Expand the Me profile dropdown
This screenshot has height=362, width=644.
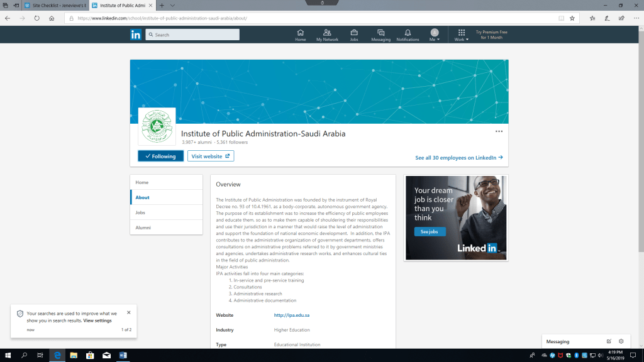pos(434,35)
